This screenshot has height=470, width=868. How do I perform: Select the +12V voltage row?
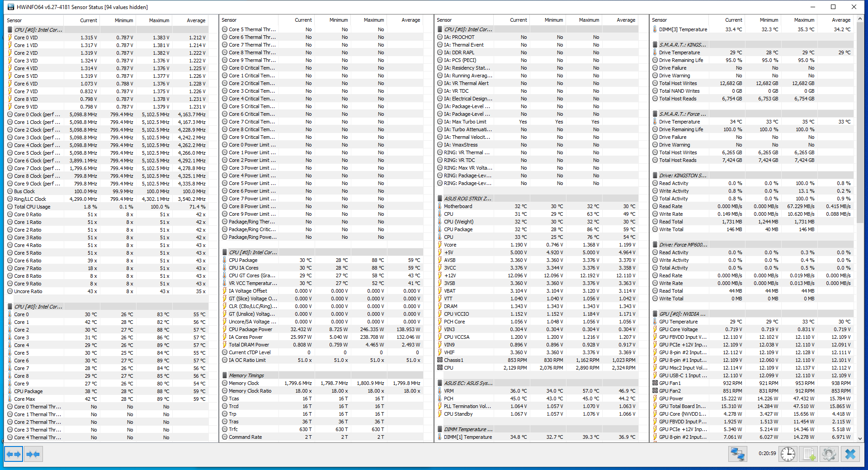(x=537, y=275)
